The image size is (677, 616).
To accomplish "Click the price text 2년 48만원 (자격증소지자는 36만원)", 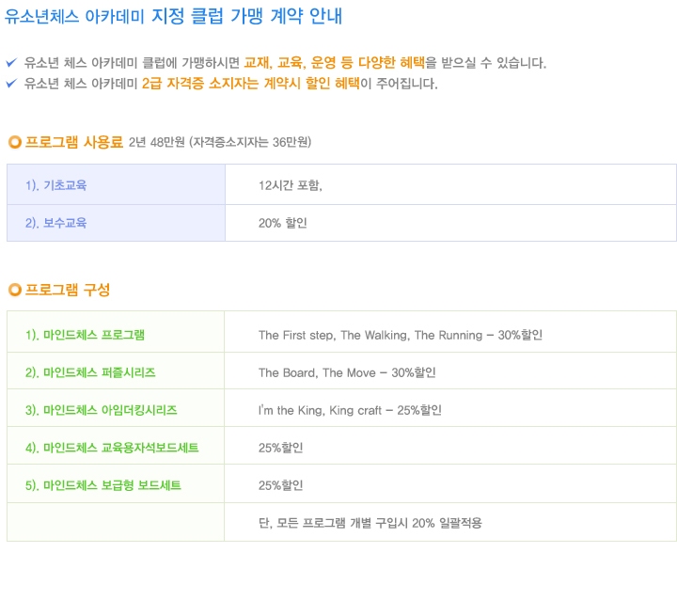I will [x=220, y=142].
